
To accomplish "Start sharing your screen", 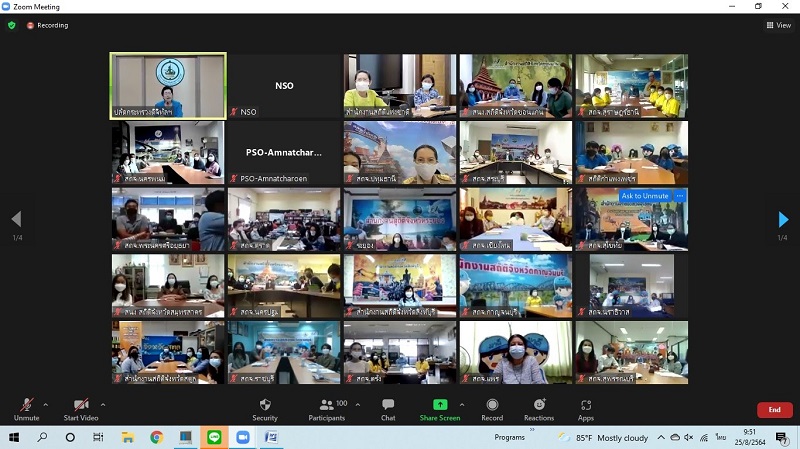I will point(439,408).
